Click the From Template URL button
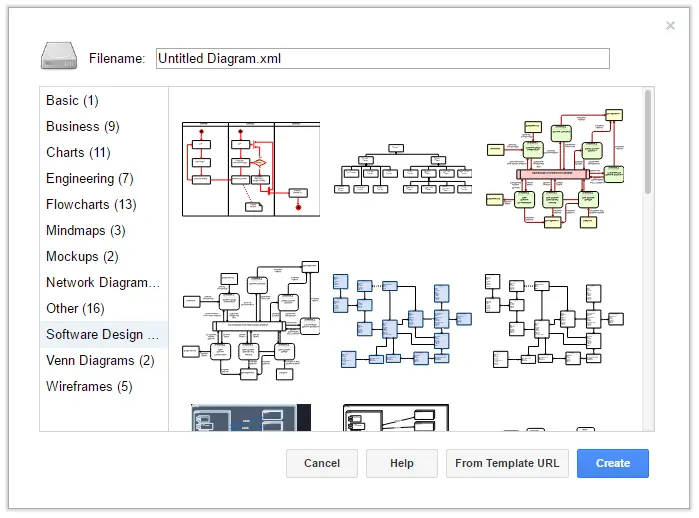Screen dimensions: 699x518 coord(508,463)
